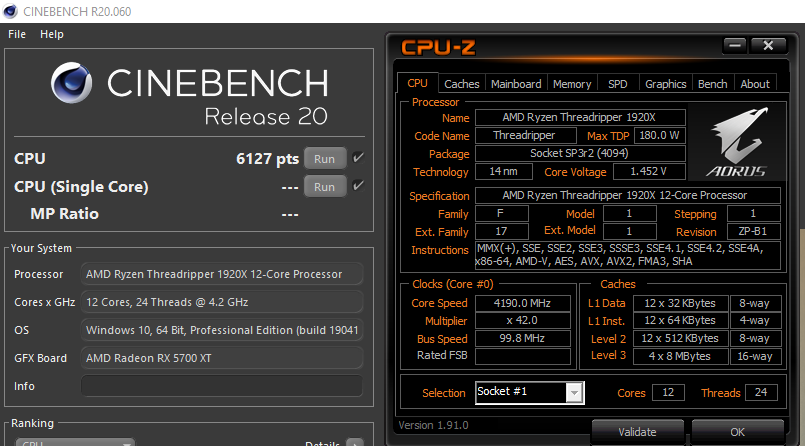Click the Core Speed 4190.0 MHz value
Viewport: 805px width, 446px height.
pyautogui.click(x=523, y=303)
